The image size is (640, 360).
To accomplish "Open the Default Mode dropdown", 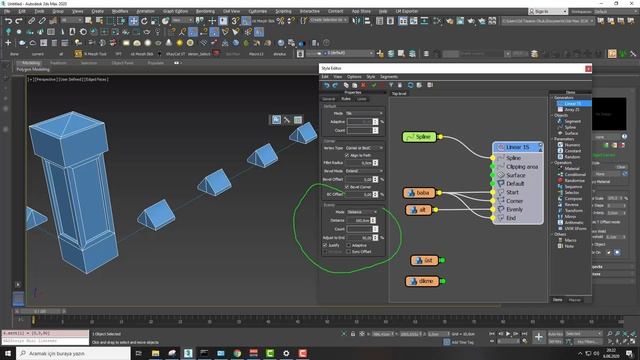I will [364, 113].
